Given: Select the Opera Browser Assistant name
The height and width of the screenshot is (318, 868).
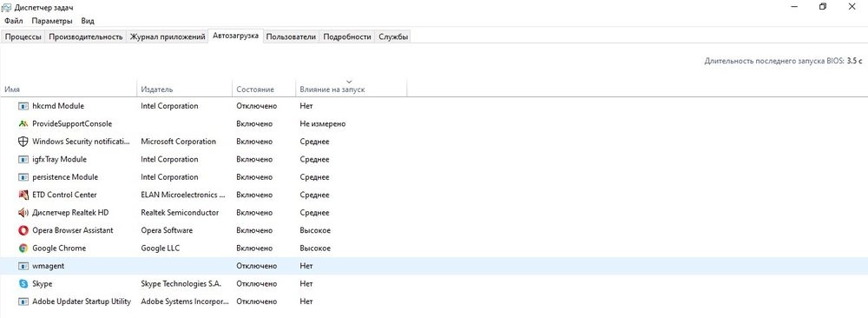Looking at the screenshot, I should (x=73, y=230).
